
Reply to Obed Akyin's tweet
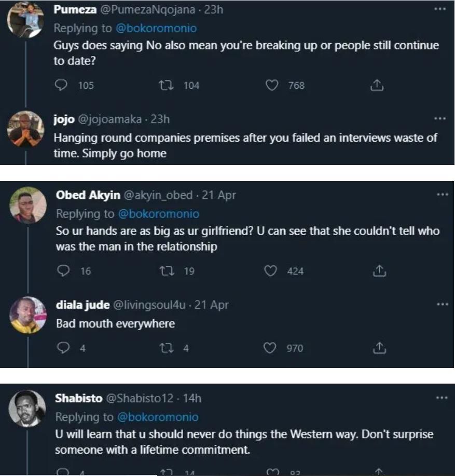pyautogui.click(x=63, y=270)
